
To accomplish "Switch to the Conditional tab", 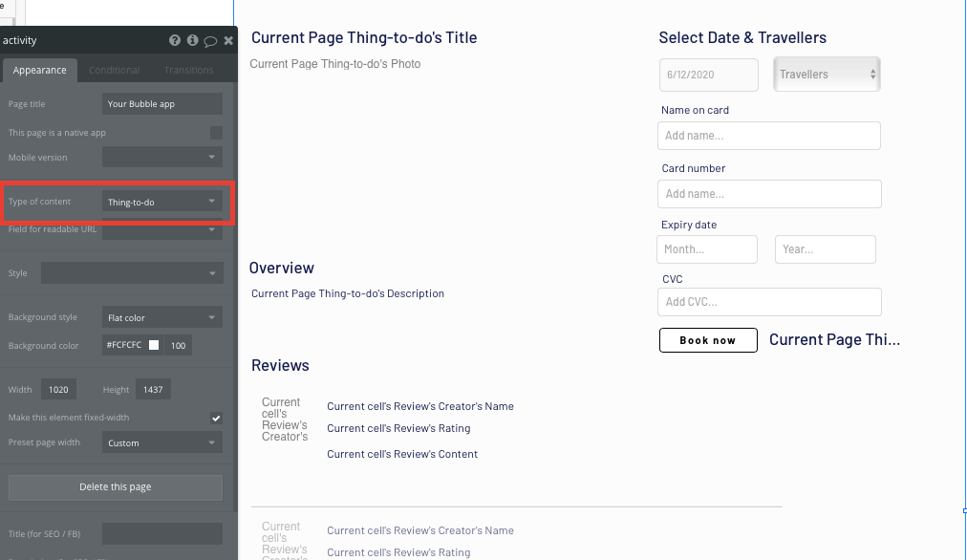I will click(114, 70).
